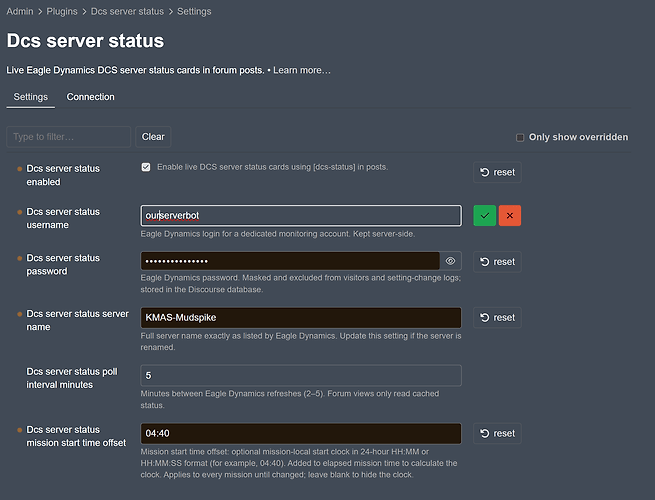
Task: Edit the 04:40 mission start offset field
Action: coord(301,433)
